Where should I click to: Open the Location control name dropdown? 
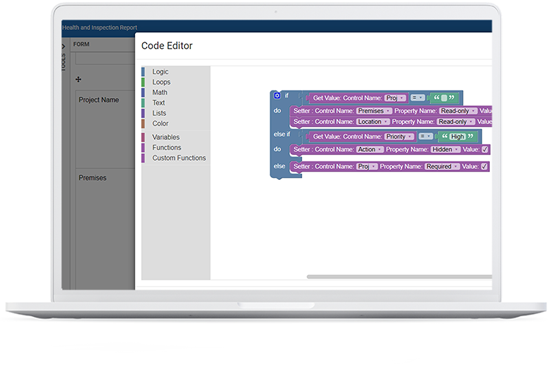coord(373,122)
